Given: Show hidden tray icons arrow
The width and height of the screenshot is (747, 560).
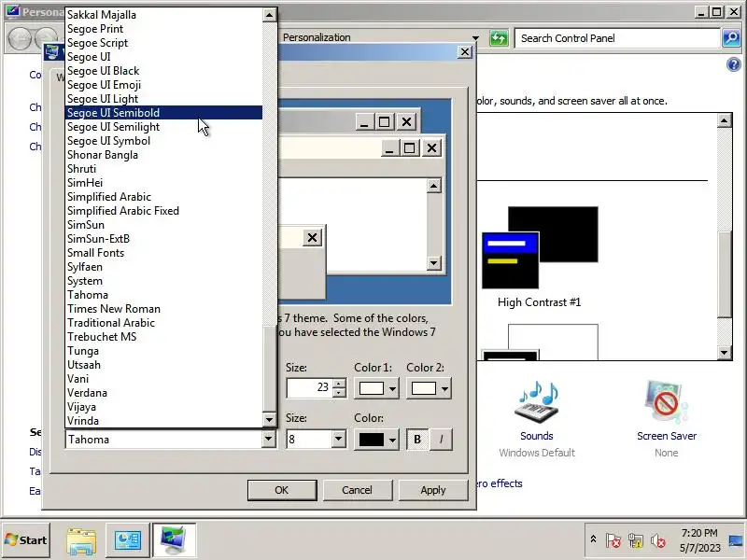Looking at the screenshot, I should [593, 539].
